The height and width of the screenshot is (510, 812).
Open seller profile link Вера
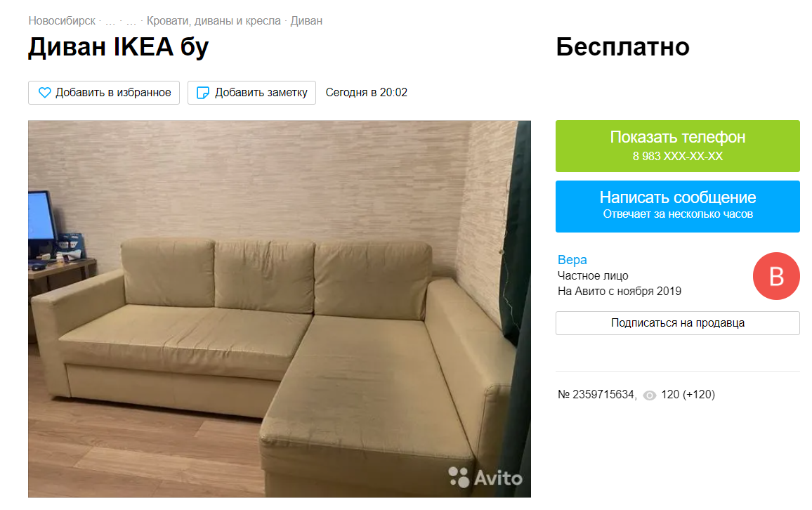(x=572, y=260)
